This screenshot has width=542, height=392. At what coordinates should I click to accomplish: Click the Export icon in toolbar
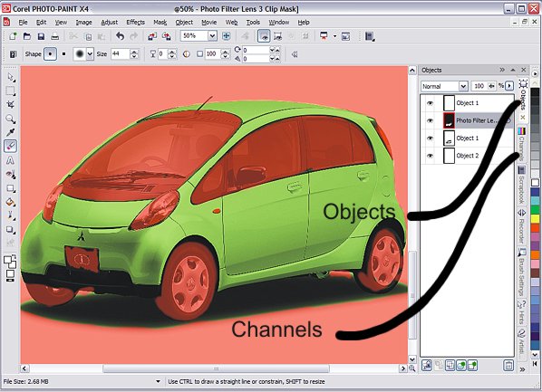[166, 36]
